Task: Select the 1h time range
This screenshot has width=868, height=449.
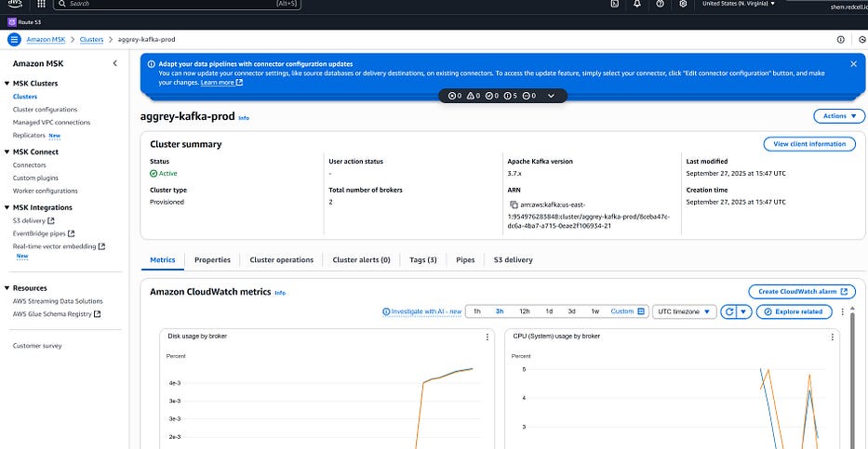Action: (476, 311)
